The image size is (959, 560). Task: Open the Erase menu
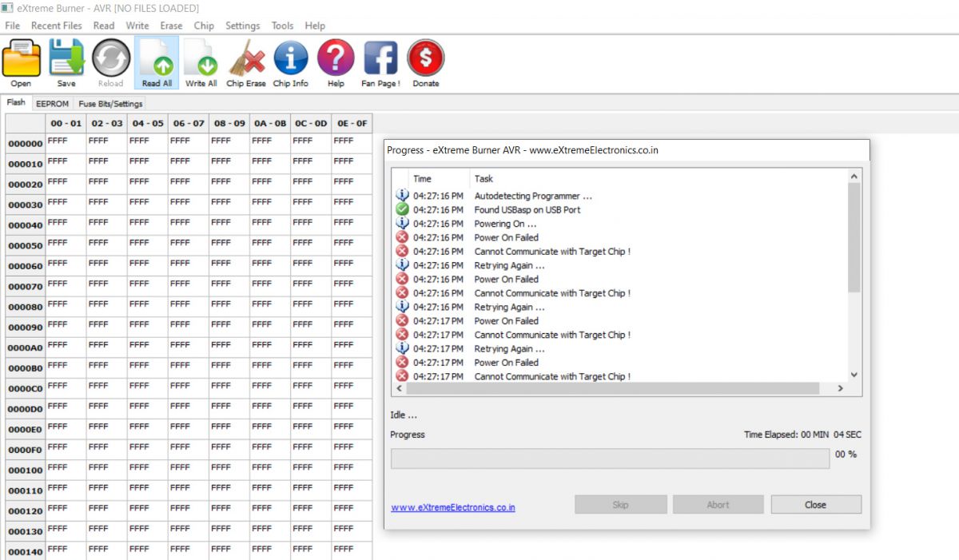click(171, 26)
